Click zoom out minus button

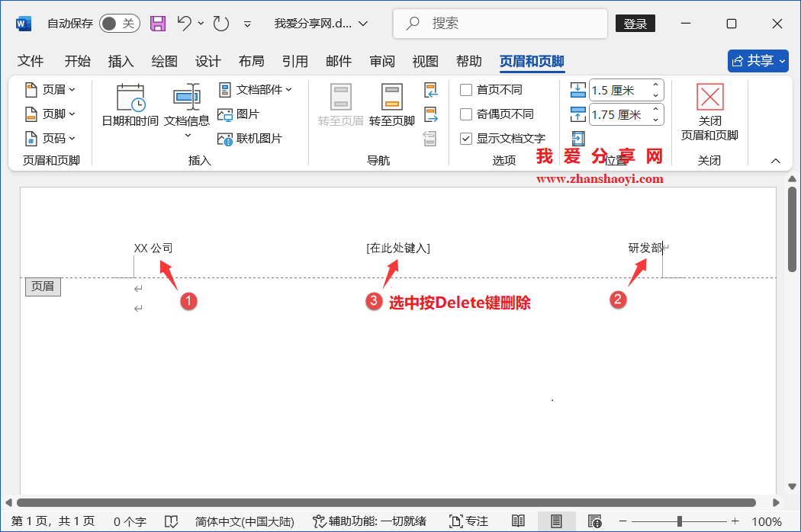tap(622, 521)
